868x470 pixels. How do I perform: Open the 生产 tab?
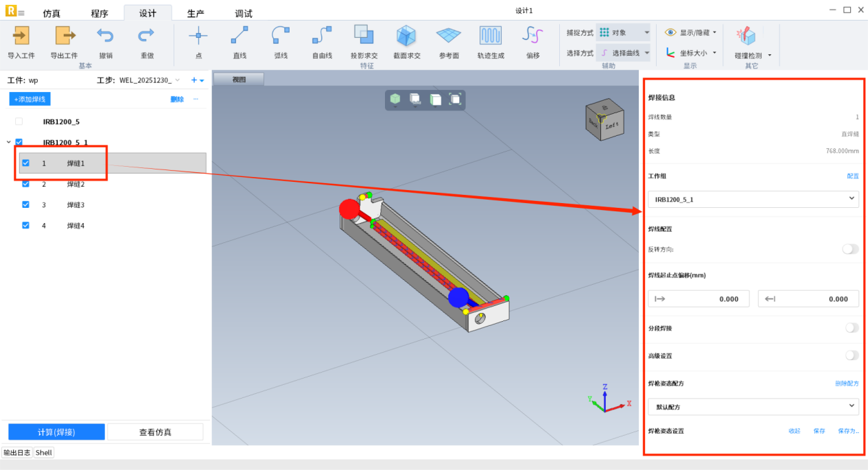pyautogui.click(x=196, y=14)
